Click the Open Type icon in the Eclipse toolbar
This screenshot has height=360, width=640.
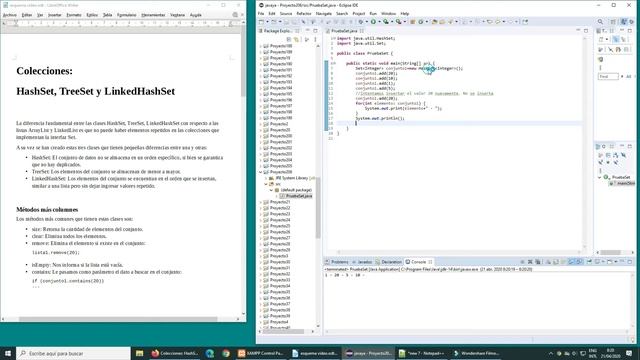pos(435,22)
